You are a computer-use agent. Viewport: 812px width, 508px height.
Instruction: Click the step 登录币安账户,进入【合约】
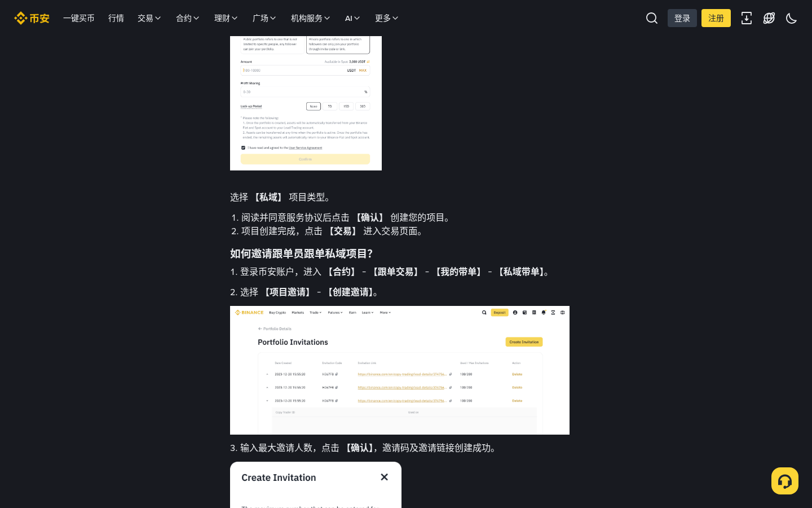point(390,271)
